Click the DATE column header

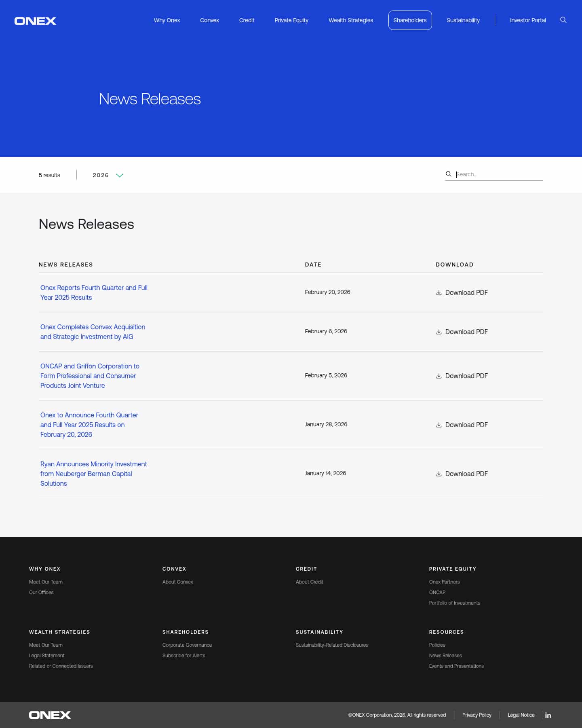313,265
